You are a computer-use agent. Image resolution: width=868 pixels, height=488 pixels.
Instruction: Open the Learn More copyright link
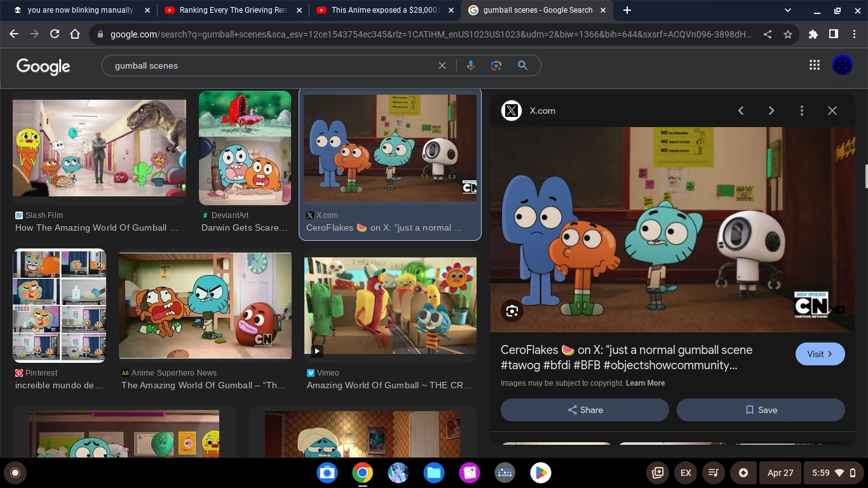[x=645, y=383]
